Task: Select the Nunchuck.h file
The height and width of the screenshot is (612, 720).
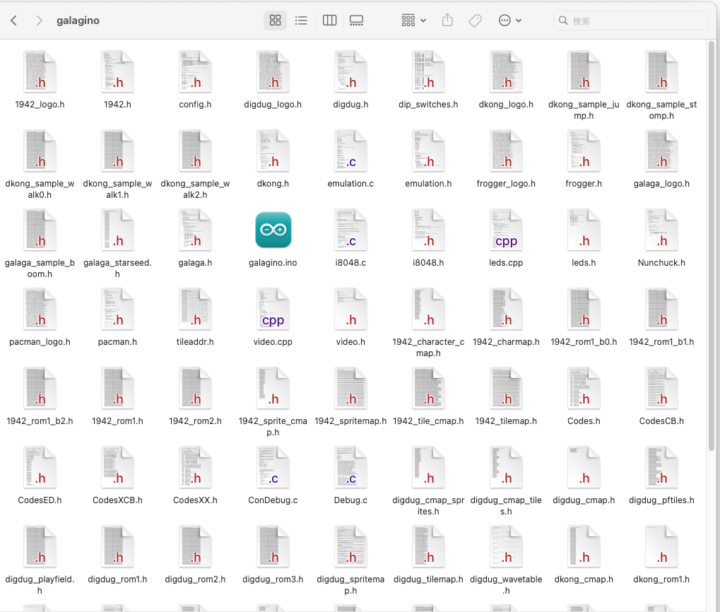Action: click(x=661, y=230)
